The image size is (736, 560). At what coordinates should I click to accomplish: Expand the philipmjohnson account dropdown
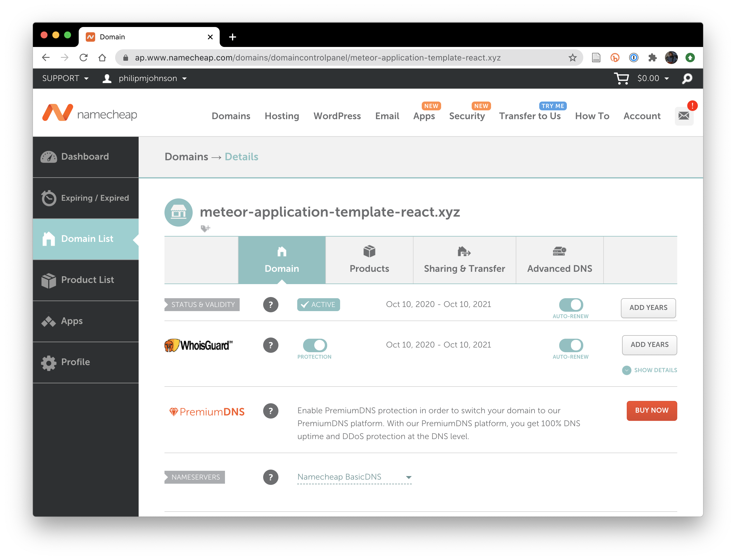[x=145, y=79]
